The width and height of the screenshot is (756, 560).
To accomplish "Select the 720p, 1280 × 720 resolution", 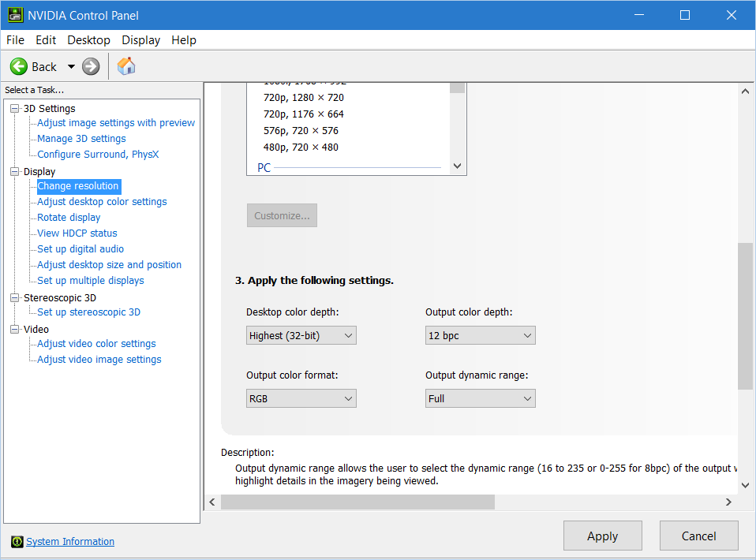I will point(304,98).
